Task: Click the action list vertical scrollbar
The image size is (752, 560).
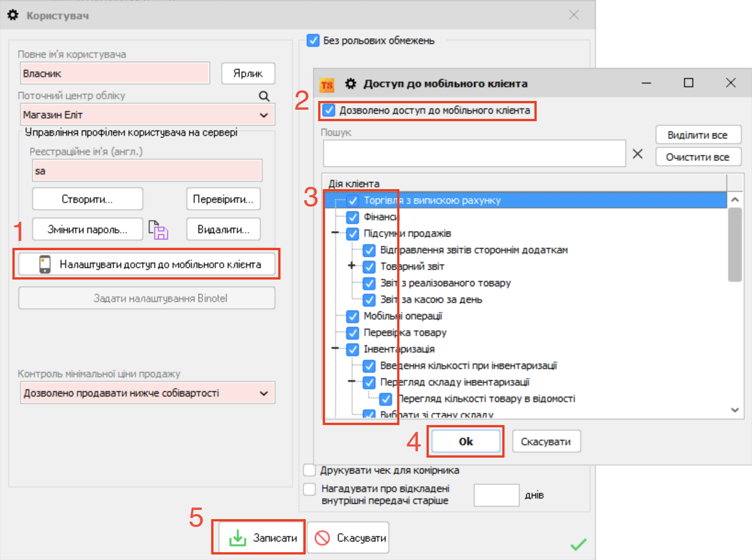Action: (735, 243)
